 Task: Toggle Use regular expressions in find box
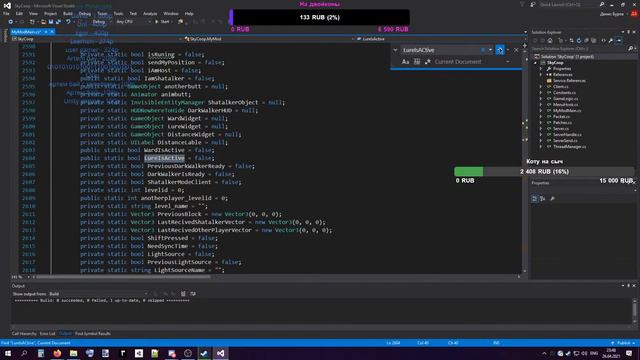(428, 62)
